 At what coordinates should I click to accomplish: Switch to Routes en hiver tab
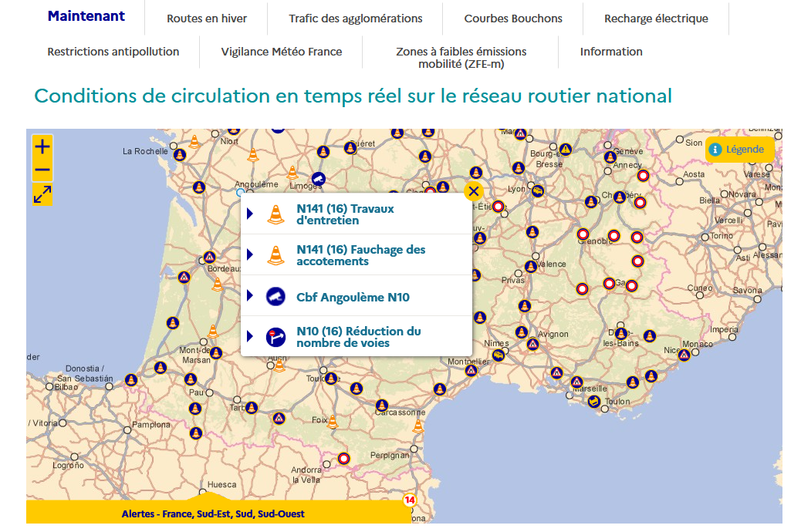(207, 19)
